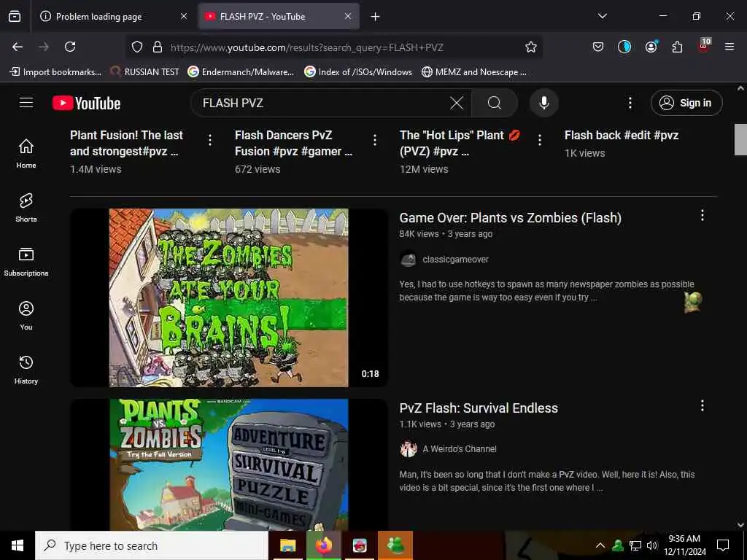Reload the current YouTube page
The height and width of the screenshot is (560, 747).
pos(70,47)
